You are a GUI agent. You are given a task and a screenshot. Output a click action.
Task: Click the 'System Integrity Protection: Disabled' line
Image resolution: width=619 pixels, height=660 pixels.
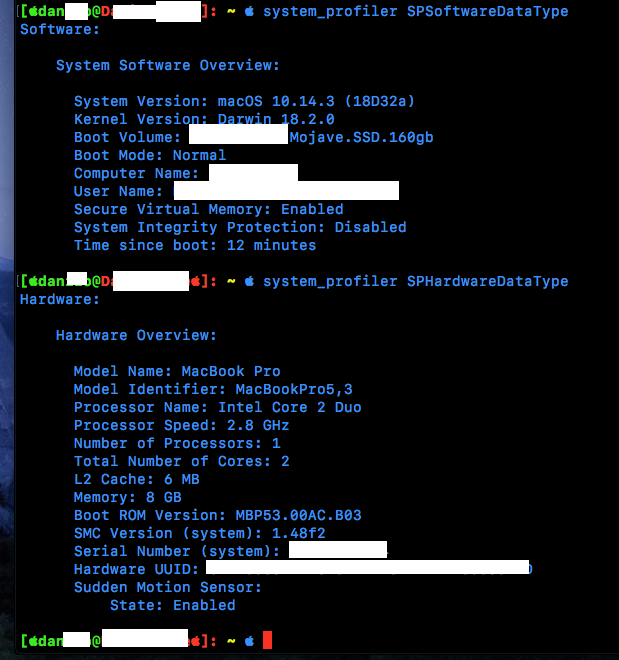(240, 227)
